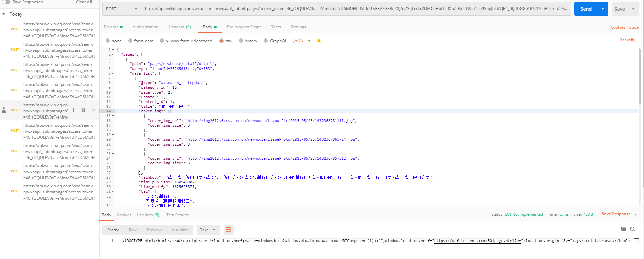This screenshot has height=259, width=644.
Task: Toggle the Save Responses switch
Action: pyautogui.click(x=6, y=2)
